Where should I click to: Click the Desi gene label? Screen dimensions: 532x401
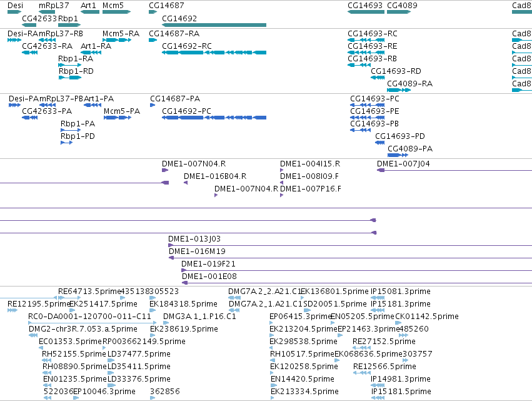tap(15, 6)
